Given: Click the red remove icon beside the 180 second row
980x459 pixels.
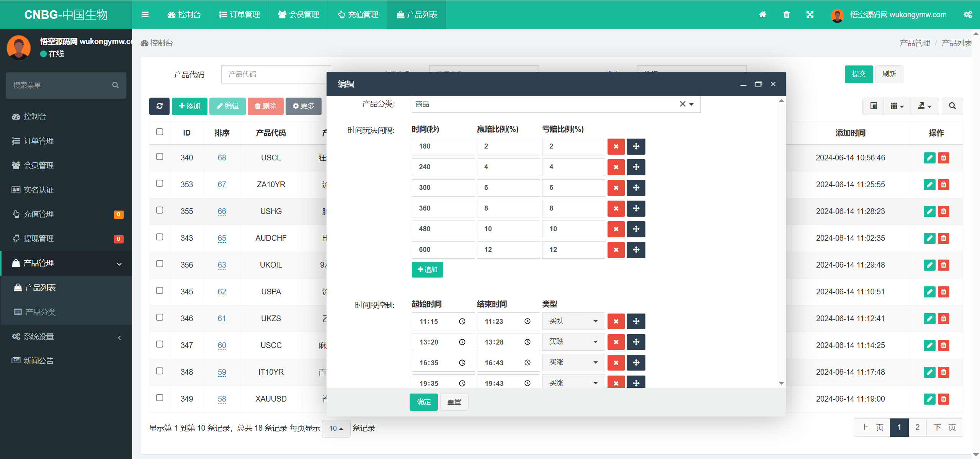Looking at the screenshot, I should coord(616,146).
